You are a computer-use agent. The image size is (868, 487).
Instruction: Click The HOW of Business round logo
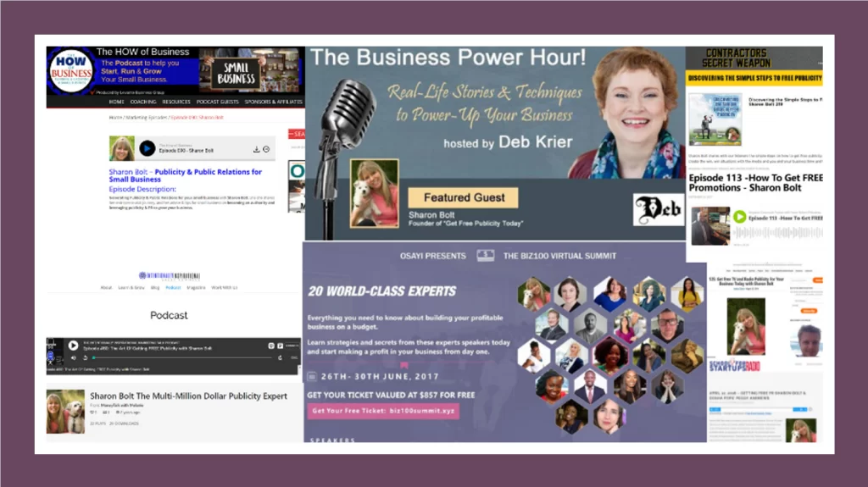71,70
